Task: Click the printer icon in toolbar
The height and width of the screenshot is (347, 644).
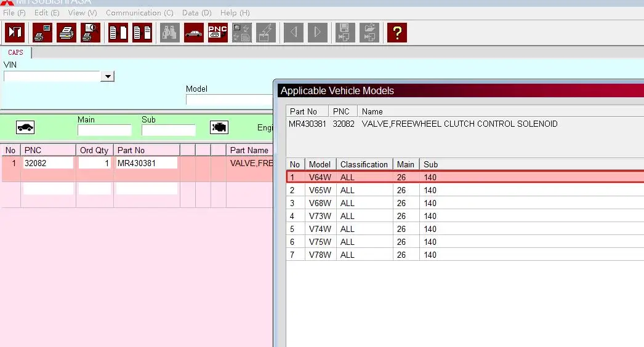Action: pos(66,32)
